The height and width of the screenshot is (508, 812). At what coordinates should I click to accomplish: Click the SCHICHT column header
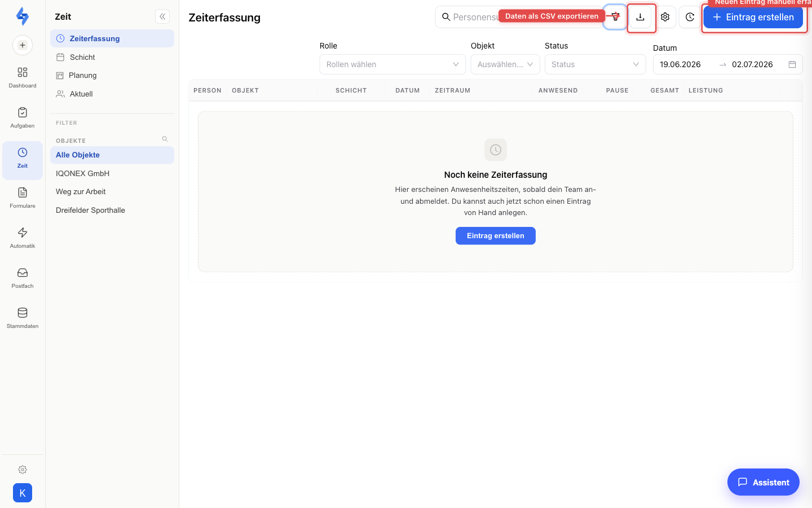point(351,90)
